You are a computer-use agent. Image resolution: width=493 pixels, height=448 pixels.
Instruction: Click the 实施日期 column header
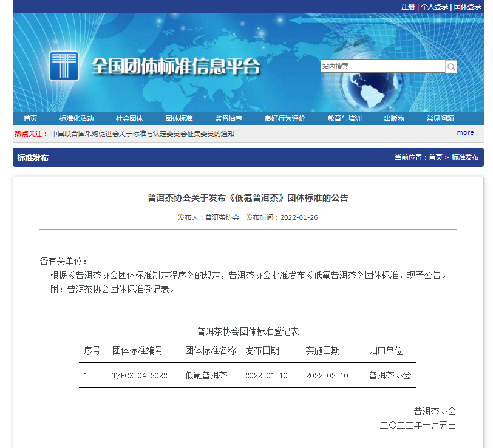pyautogui.click(x=323, y=350)
